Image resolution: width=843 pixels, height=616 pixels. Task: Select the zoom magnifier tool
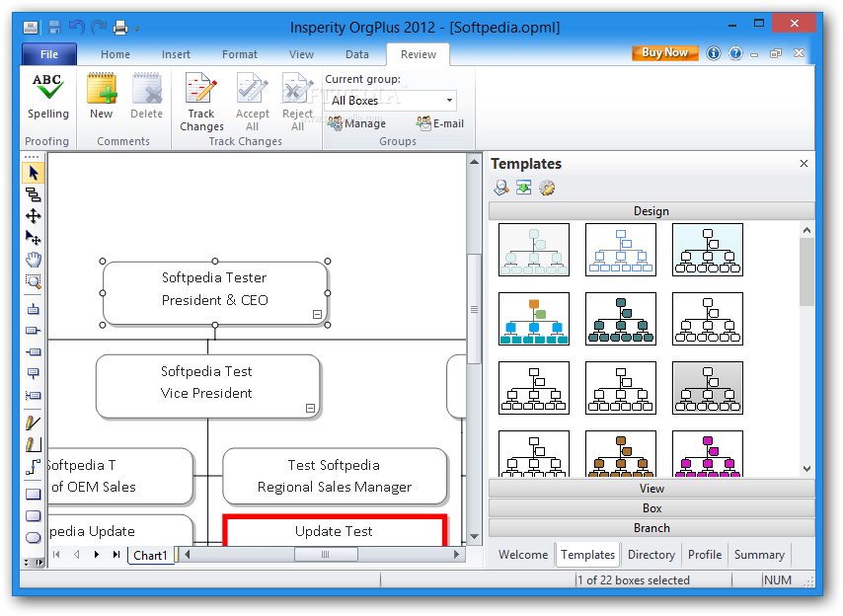34,281
